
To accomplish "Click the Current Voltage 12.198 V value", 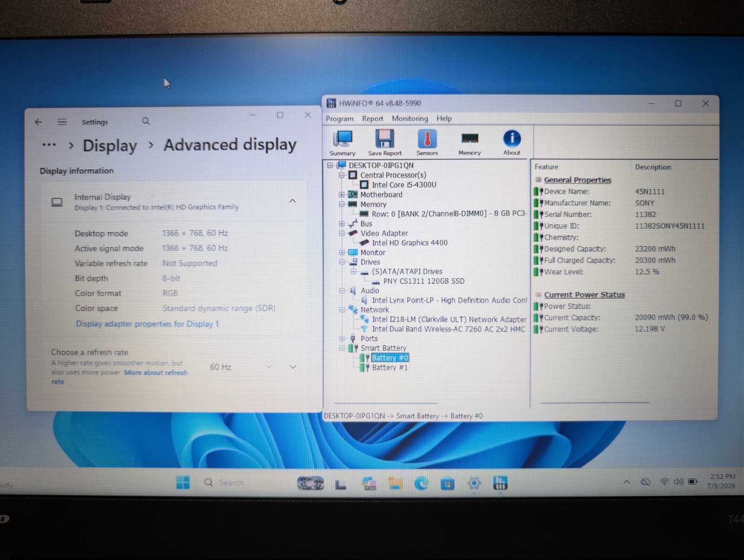I will (650, 329).
